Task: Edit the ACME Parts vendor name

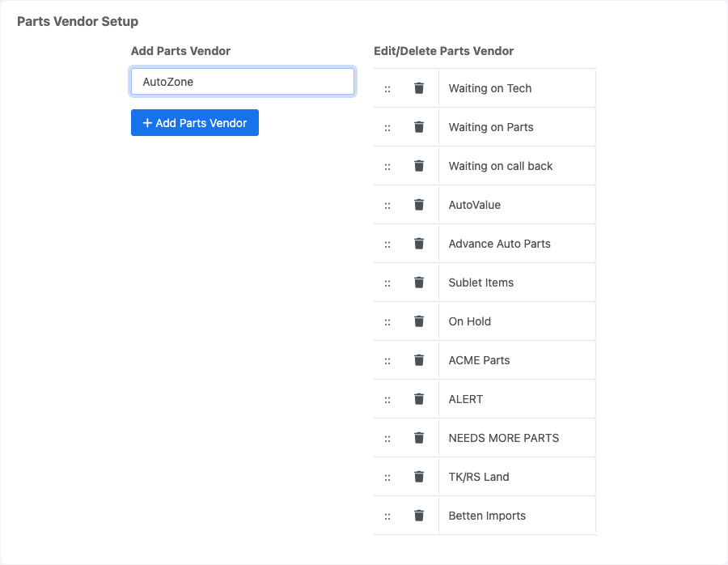Action: pyautogui.click(x=517, y=360)
